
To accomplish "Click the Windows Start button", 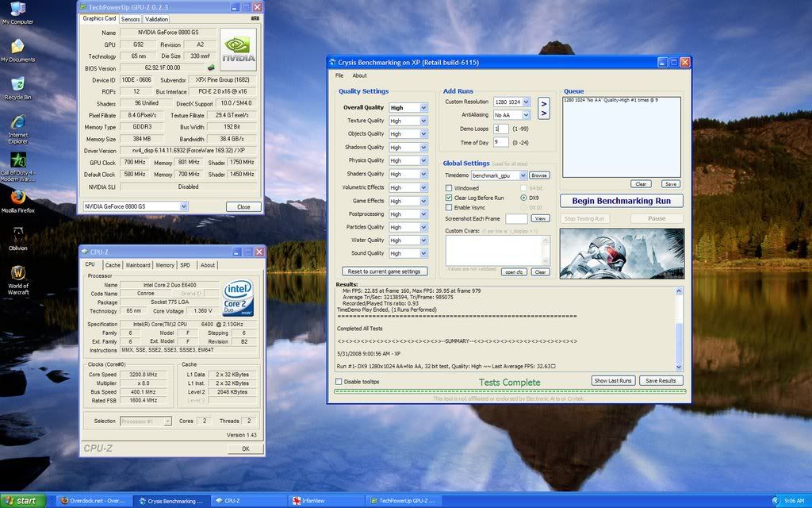I will pyautogui.click(x=23, y=501).
